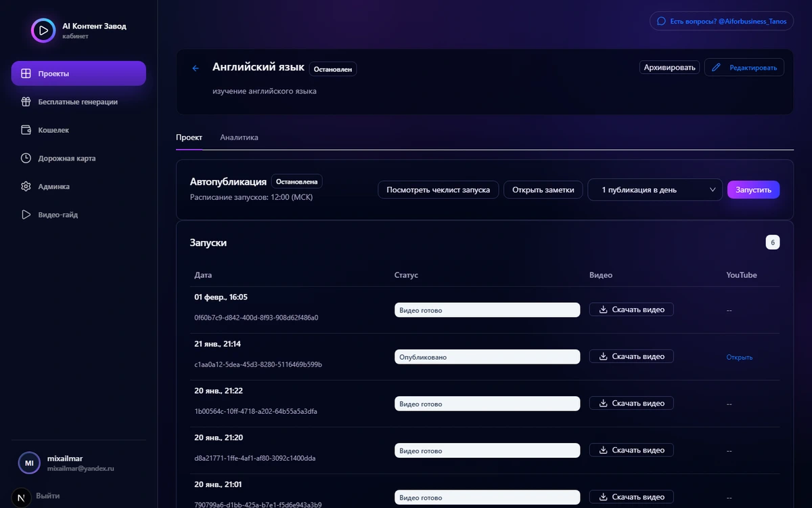Click date 20 янв., 21:01
Viewport: 812px width, 508px height.
[219, 484]
